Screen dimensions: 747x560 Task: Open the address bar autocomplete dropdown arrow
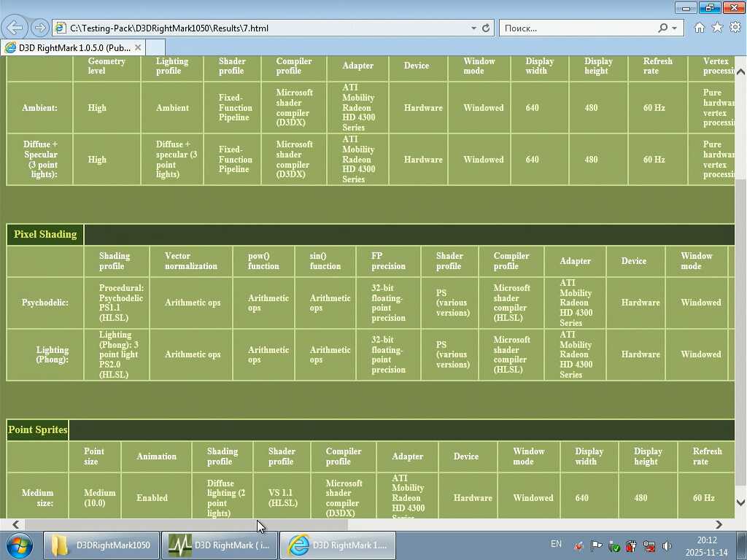[473, 28]
